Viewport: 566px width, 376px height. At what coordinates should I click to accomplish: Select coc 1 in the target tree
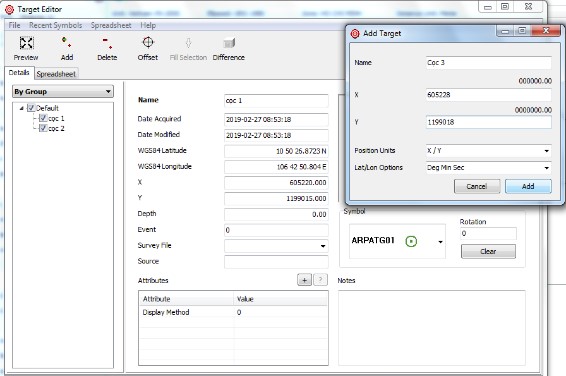[x=56, y=118]
